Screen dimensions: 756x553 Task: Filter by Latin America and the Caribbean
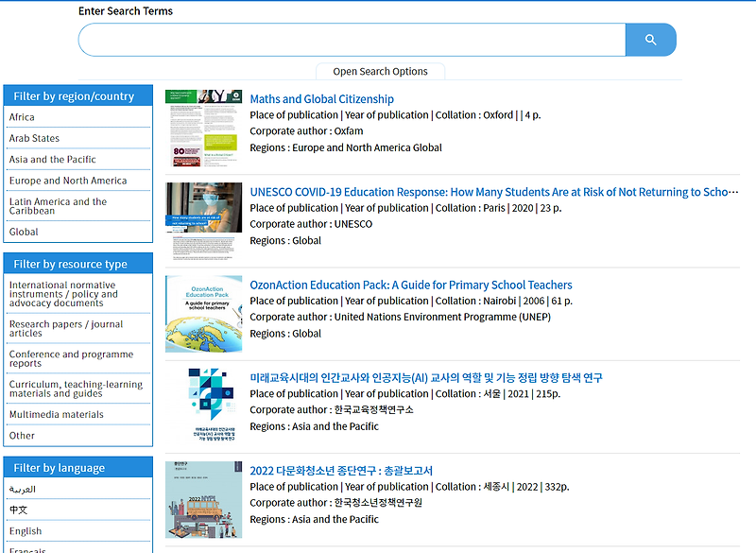pyautogui.click(x=78, y=206)
